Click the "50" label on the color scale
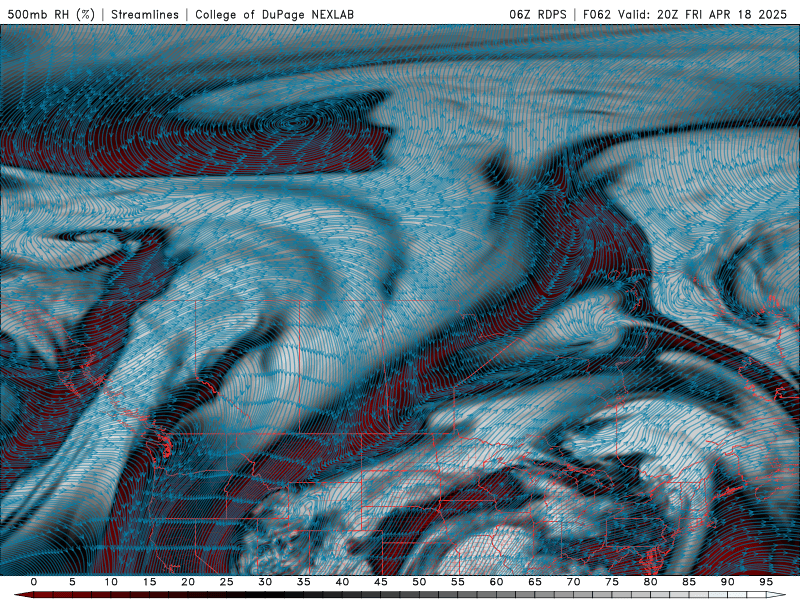800x600 pixels. (x=419, y=582)
